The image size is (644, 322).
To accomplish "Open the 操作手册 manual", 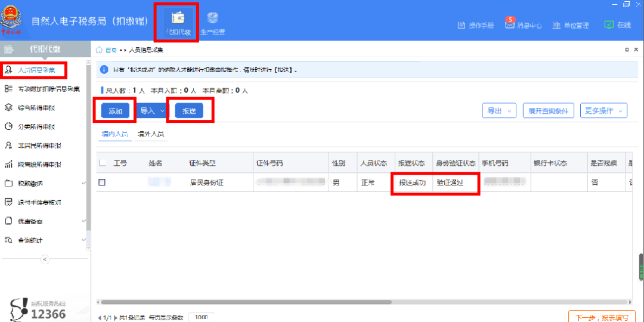I will tap(476, 25).
